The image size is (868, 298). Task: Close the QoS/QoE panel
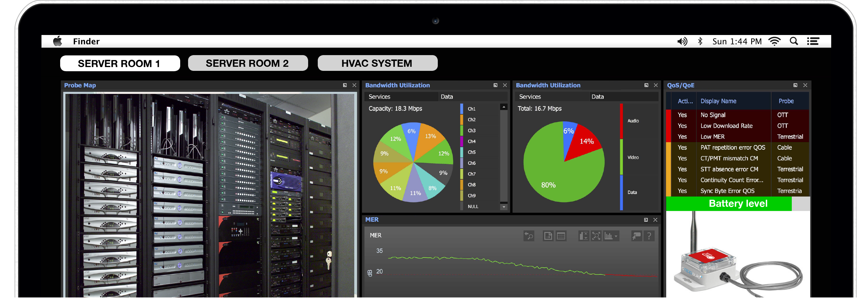[x=805, y=85]
